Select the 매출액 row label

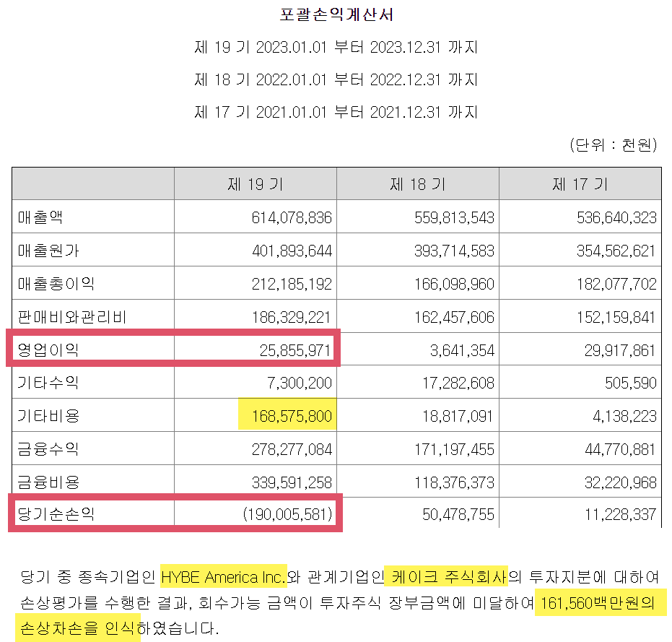pos(40,217)
